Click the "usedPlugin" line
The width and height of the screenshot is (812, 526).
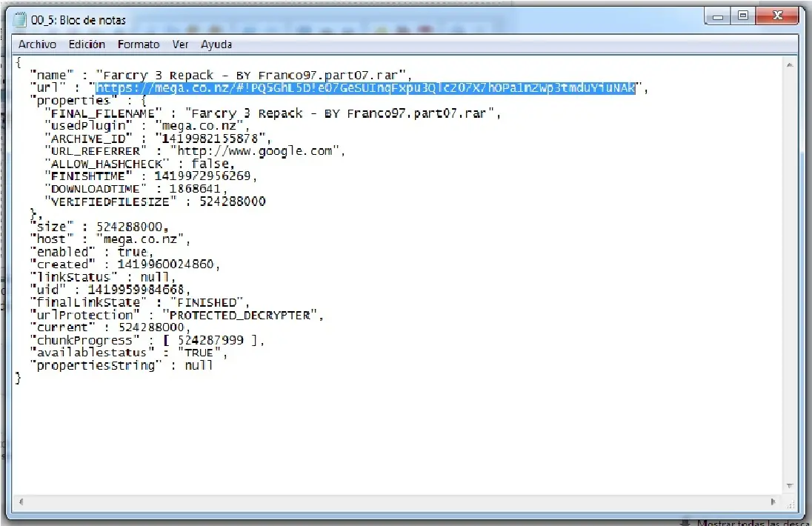click(147, 126)
